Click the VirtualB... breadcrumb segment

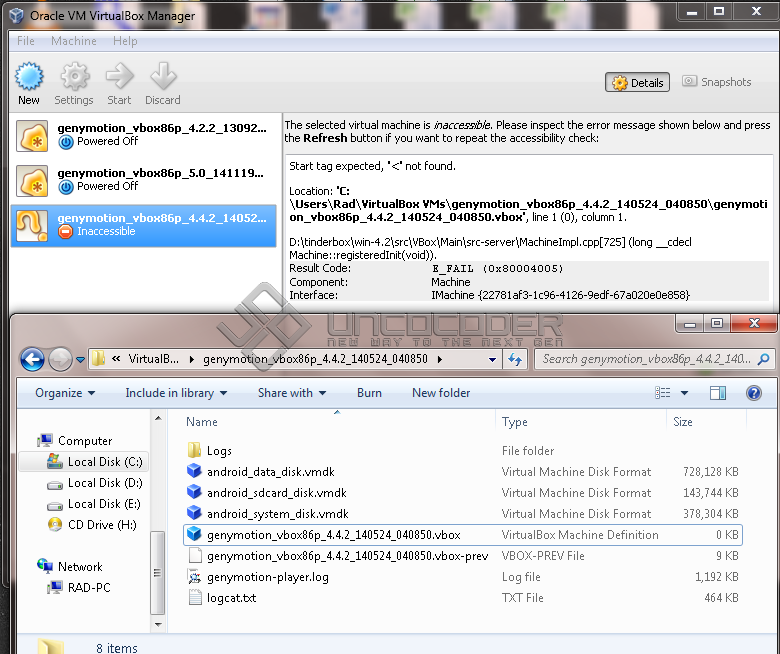(153, 359)
